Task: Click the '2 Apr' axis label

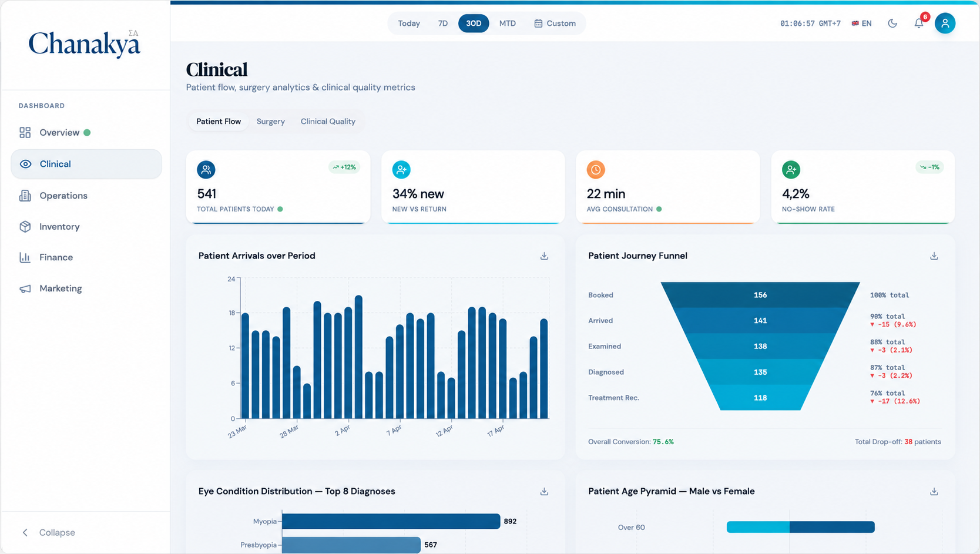Action: pos(342,431)
